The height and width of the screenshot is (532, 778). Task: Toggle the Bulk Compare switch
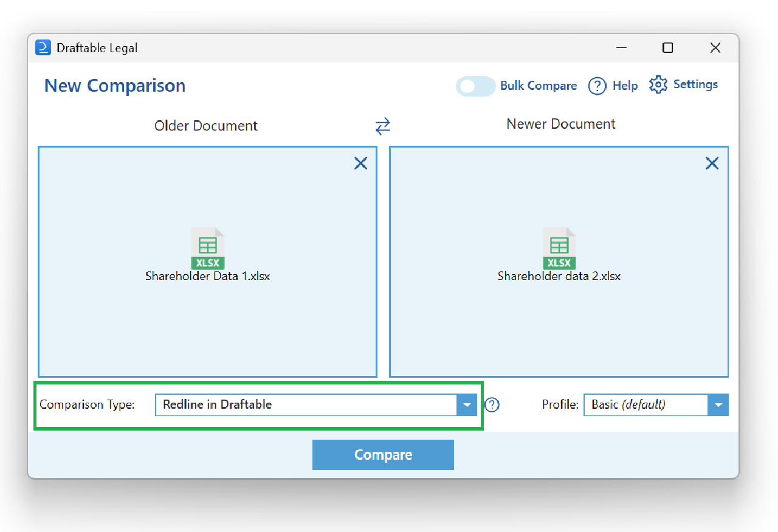tap(476, 86)
